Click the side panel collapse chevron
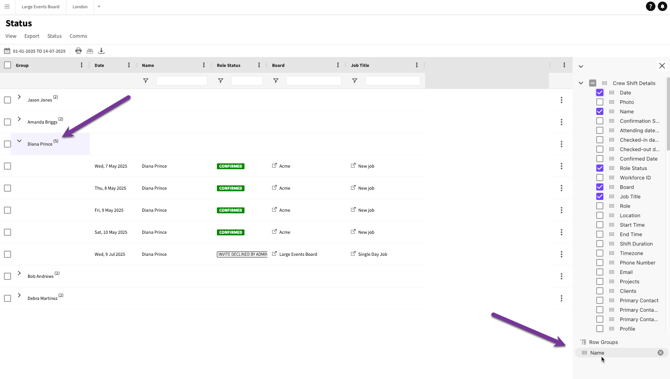670x379 pixels. click(x=581, y=66)
